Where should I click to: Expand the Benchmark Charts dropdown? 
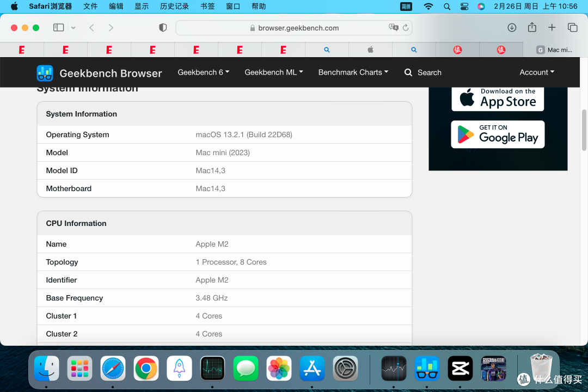pos(353,72)
